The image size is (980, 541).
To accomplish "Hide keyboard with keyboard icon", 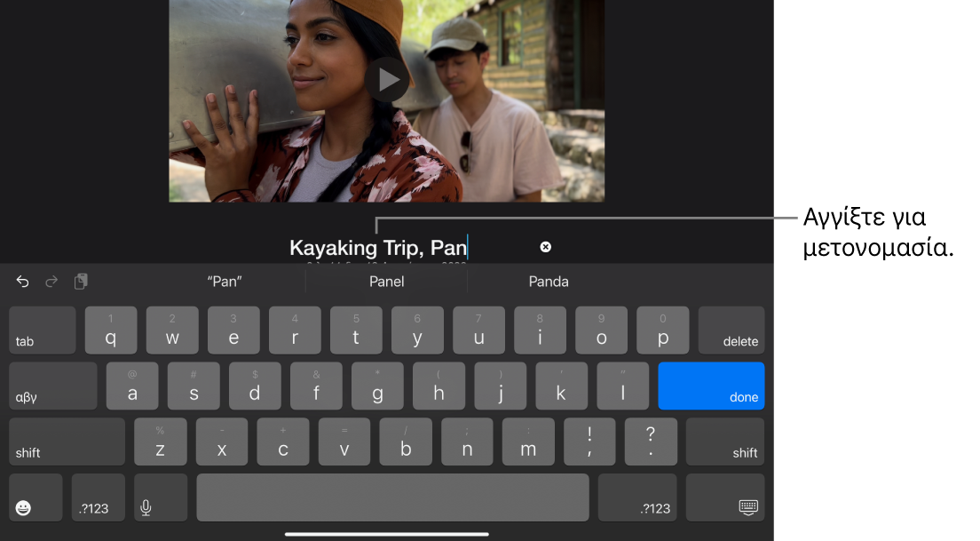I will [725, 497].
